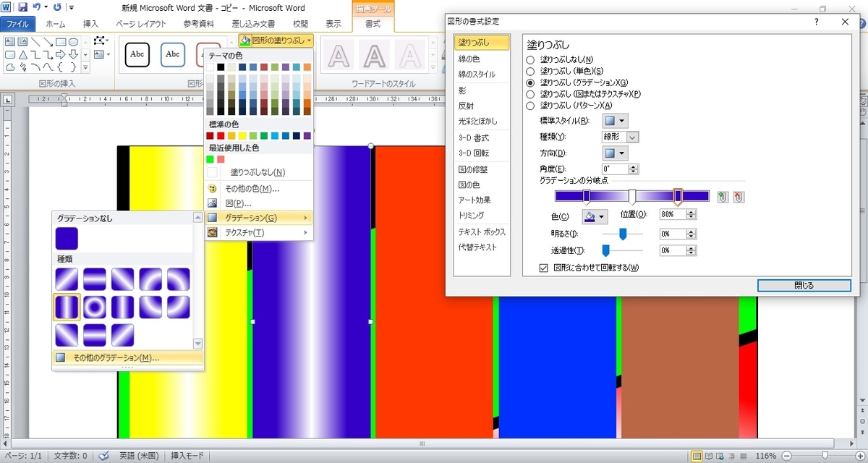Open the ファイル tab
Screen dimensions: 868x463
pyautogui.click(x=17, y=24)
